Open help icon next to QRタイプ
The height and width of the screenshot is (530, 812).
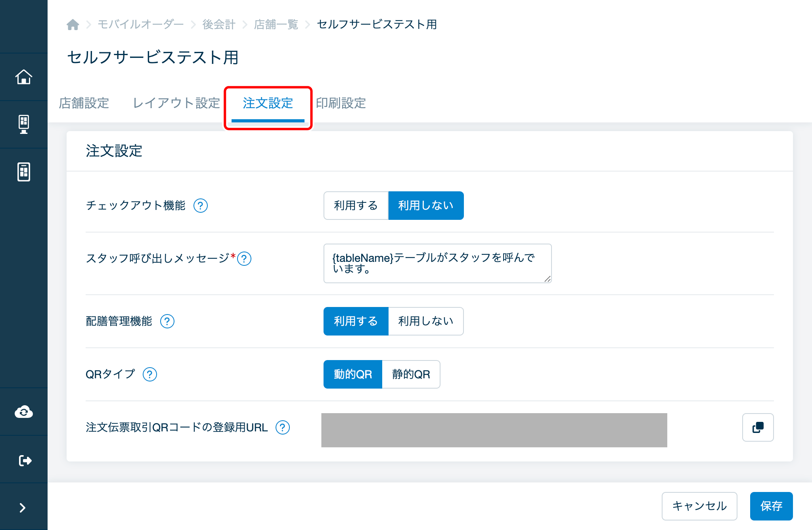point(150,374)
